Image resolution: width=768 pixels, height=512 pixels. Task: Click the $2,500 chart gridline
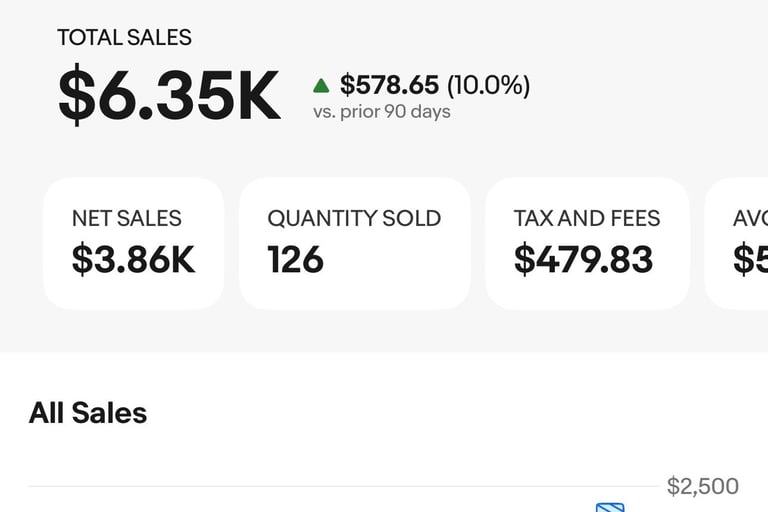(x=344, y=487)
